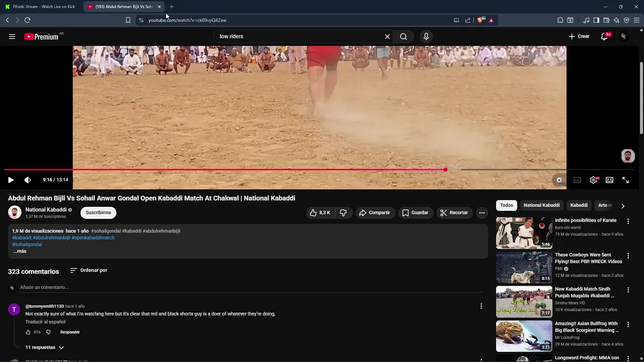Focus the Añade un comentario field

coord(251,288)
